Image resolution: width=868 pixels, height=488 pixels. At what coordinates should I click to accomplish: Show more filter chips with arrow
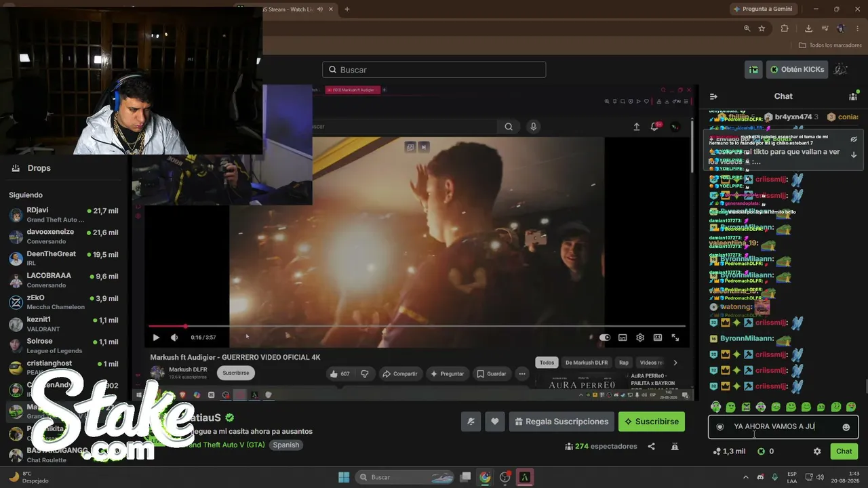675,363
